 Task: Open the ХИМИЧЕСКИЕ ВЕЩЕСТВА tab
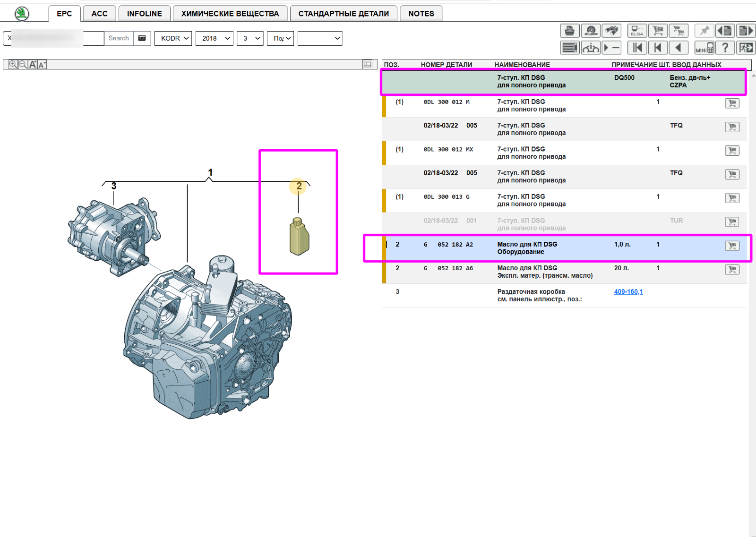(x=230, y=14)
